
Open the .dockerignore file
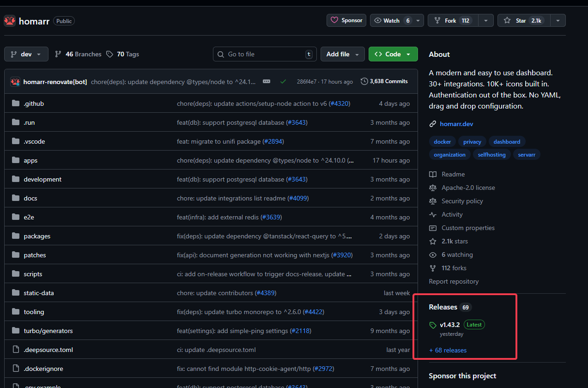click(43, 369)
